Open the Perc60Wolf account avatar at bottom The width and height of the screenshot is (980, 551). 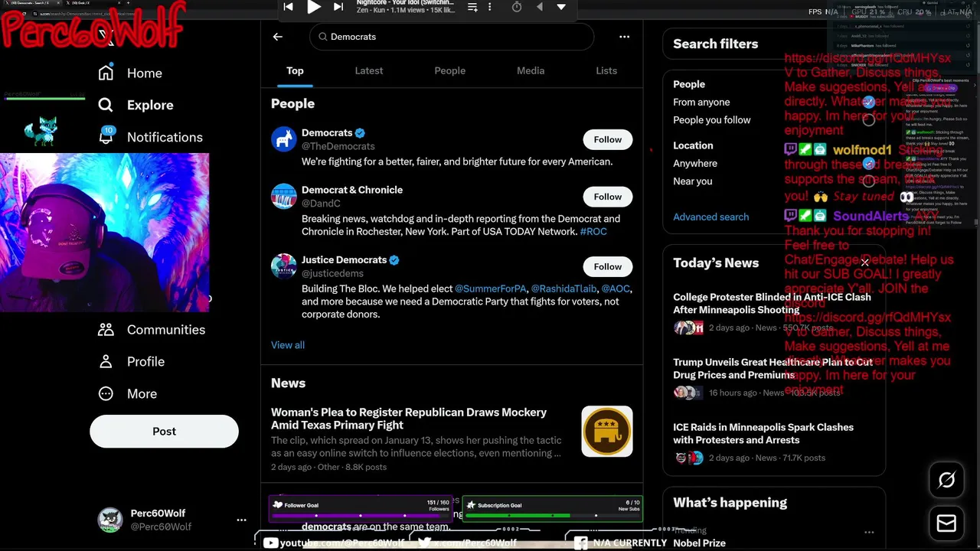coord(110,520)
